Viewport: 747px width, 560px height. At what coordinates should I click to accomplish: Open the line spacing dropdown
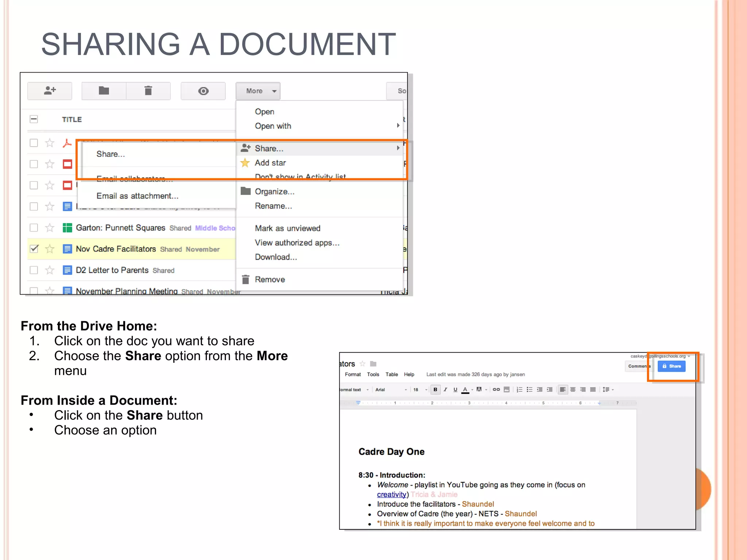pos(608,389)
